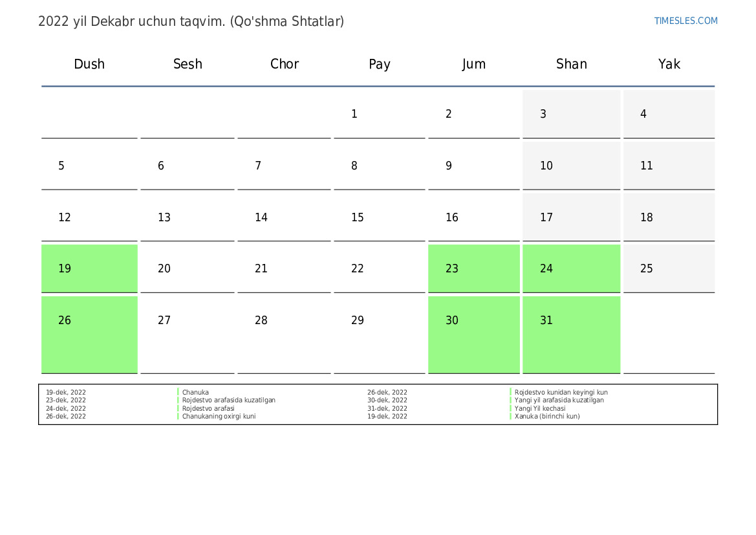The width and height of the screenshot is (756, 535).
Task: Click the date cell for December 6
Action: click(x=187, y=166)
